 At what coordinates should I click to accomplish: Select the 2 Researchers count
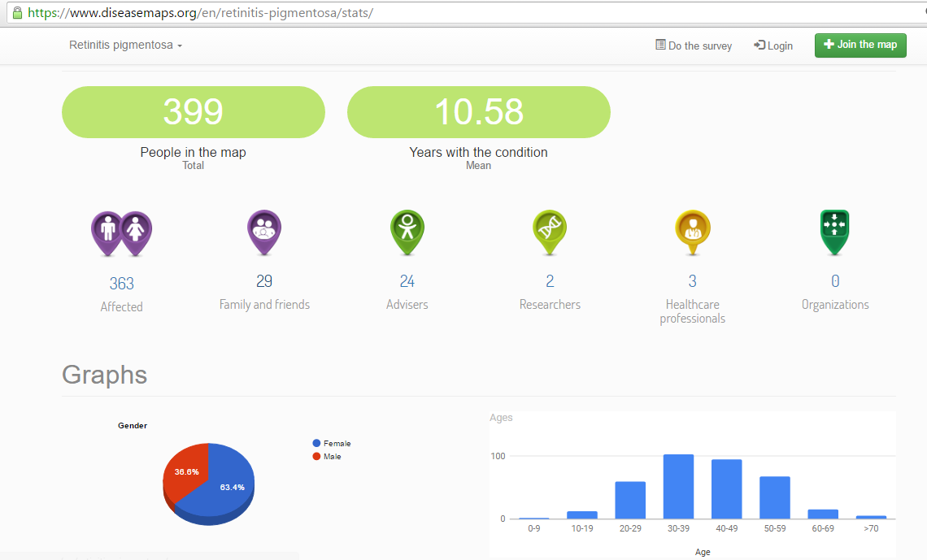pyautogui.click(x=550, y=281)
